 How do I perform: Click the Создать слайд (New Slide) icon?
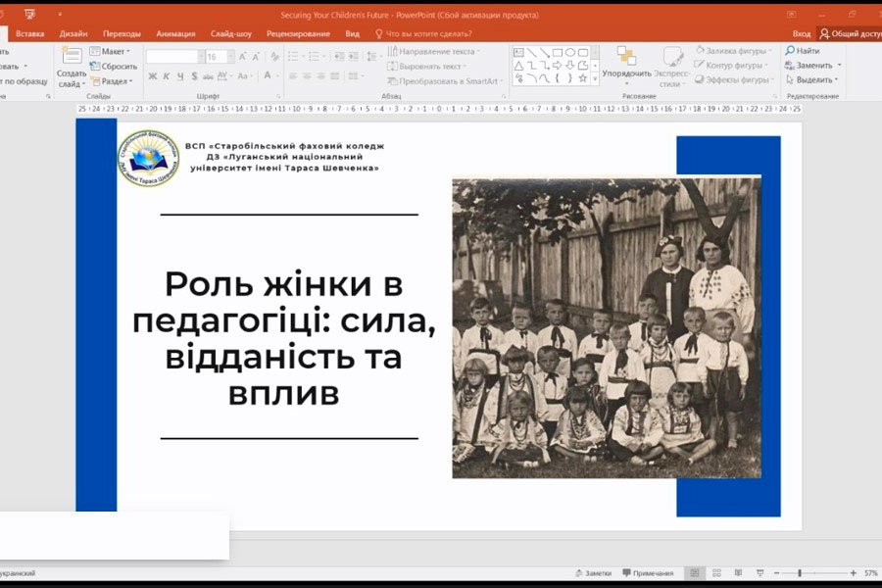click(x=71, y=57)
